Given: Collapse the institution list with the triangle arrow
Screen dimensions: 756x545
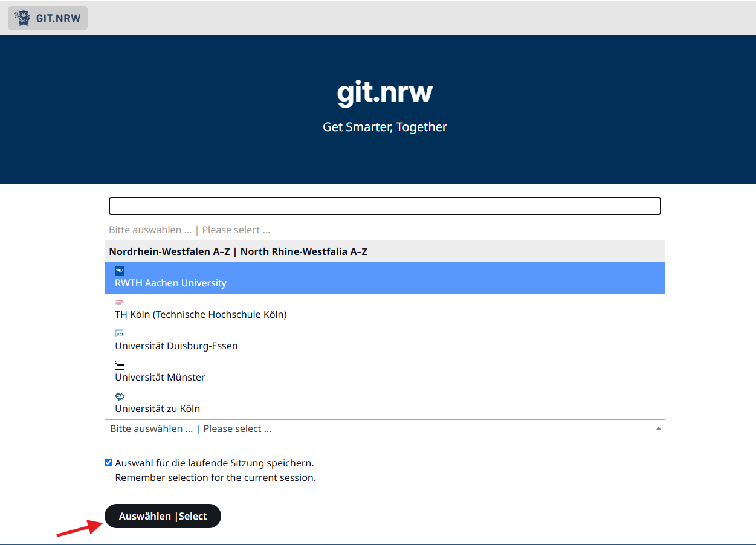Looking at the screenshot, I should [658, 428].
